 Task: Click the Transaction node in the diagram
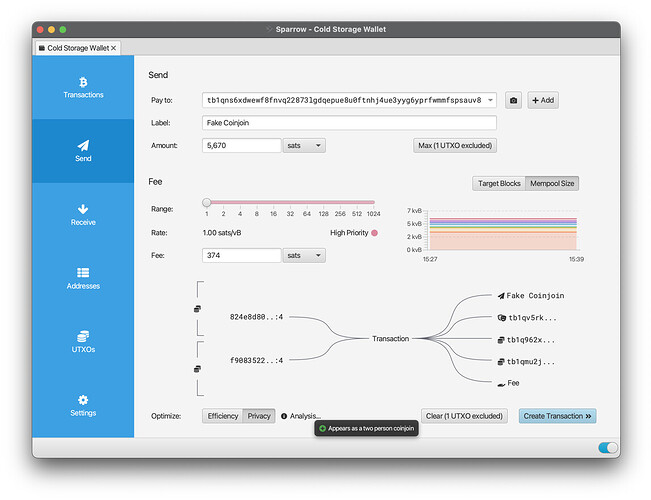[390, 339]
